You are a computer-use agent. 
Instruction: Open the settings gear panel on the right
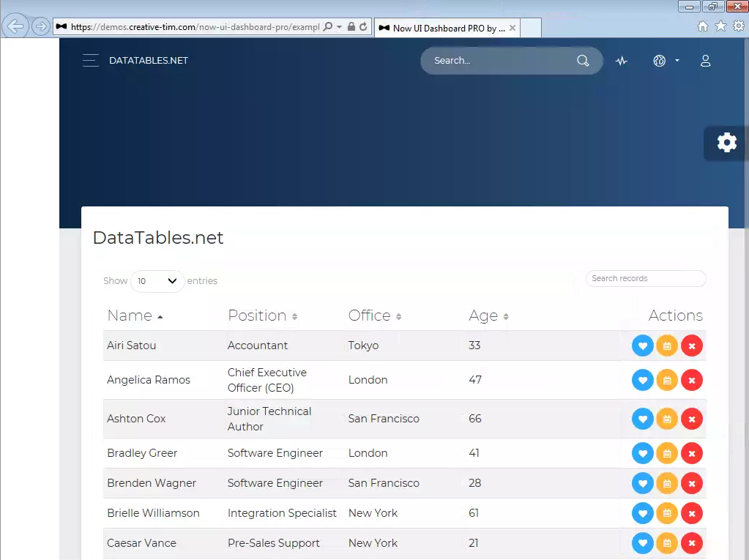(726, 143)
